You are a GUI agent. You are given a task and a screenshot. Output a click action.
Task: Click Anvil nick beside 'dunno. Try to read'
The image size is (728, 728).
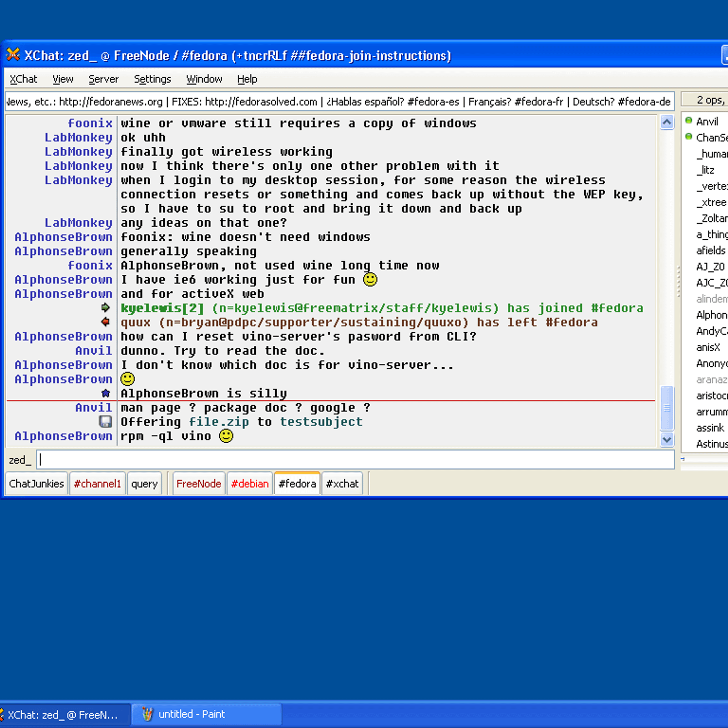[93, 350]
